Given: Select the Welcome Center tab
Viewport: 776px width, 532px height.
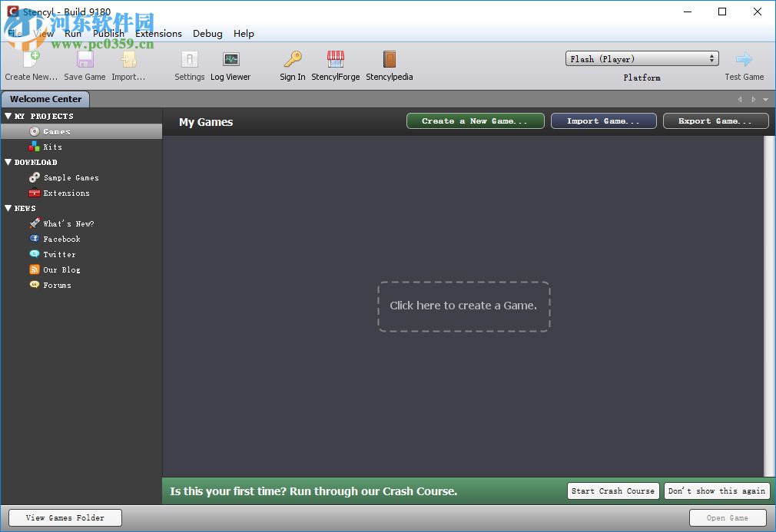Looking at the screenshot, I should tap(45, 99).
